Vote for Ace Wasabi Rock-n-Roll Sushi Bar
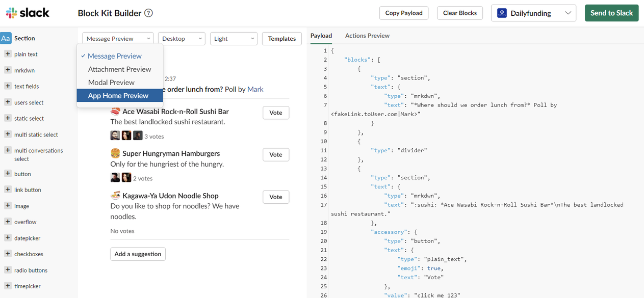This screenshot has width=644, height=298. [276, 113]
